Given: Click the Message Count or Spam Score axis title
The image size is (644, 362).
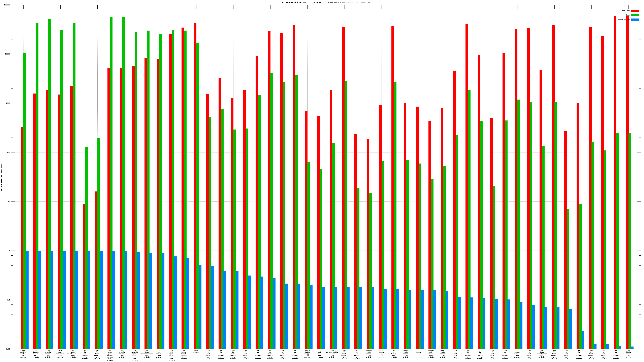Looking at the screenshot, I should click(1, 177).
